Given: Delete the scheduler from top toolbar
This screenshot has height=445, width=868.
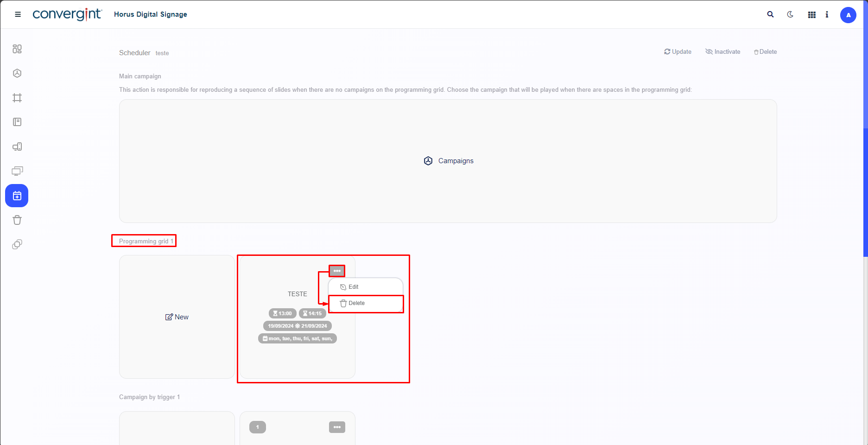Looking at the screenshot, I should [x=765, y=52].
